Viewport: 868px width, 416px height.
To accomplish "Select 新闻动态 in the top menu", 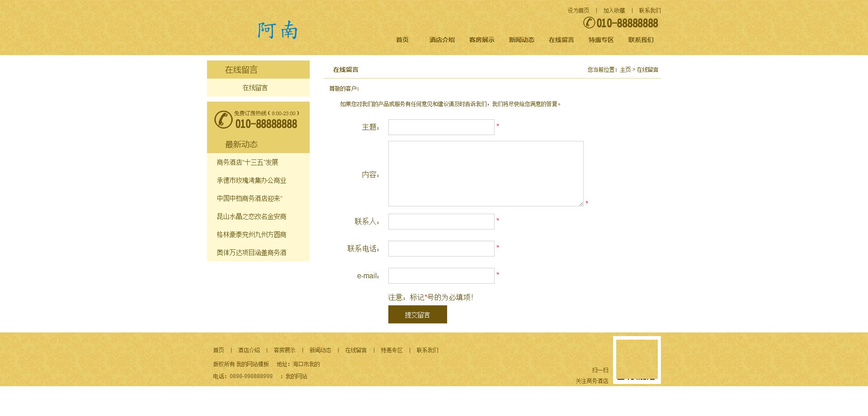I will tap(521, 40).
